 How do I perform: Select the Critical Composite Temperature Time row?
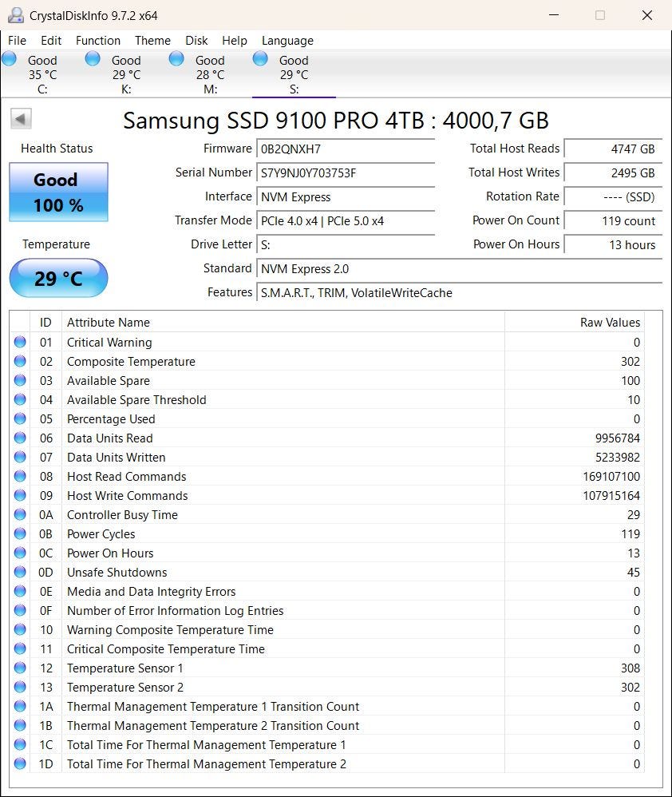click(x=327, y=648)
